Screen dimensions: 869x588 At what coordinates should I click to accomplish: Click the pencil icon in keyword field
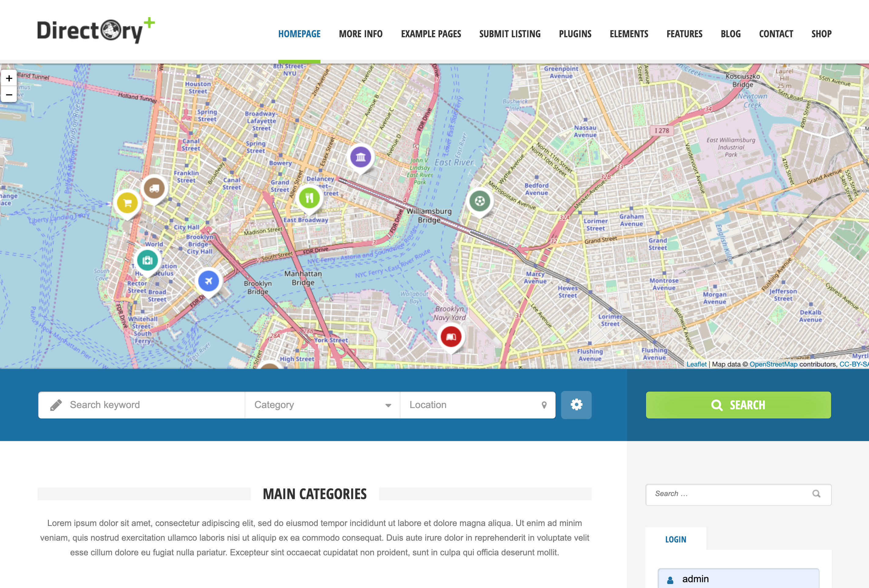pyautogui.click(x=56, y=405)
